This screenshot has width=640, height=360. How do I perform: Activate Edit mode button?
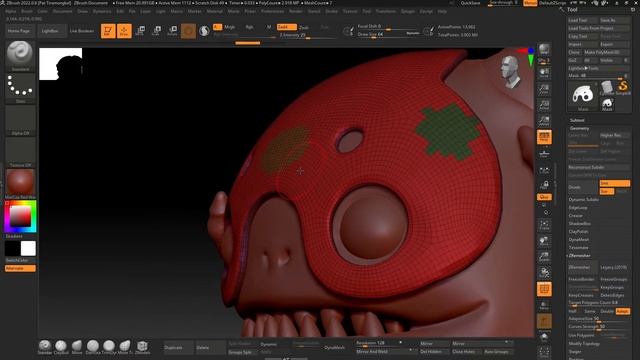pyautogui.click(x=108, y=31)
